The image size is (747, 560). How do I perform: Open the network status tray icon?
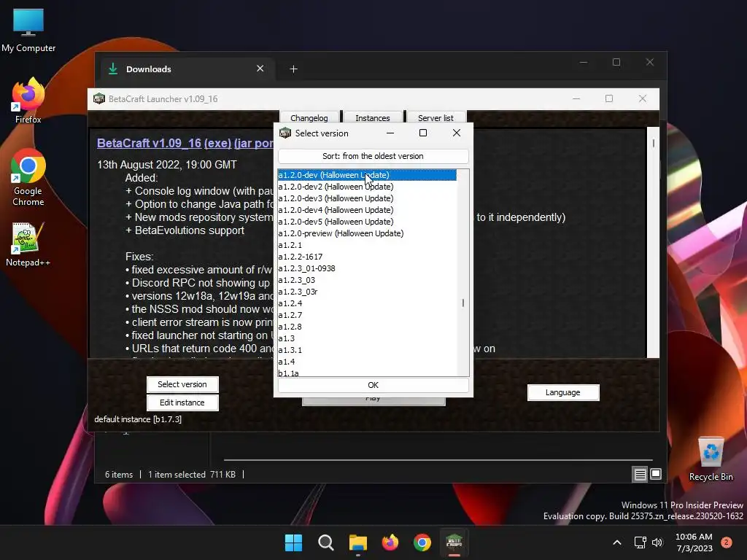640,542
